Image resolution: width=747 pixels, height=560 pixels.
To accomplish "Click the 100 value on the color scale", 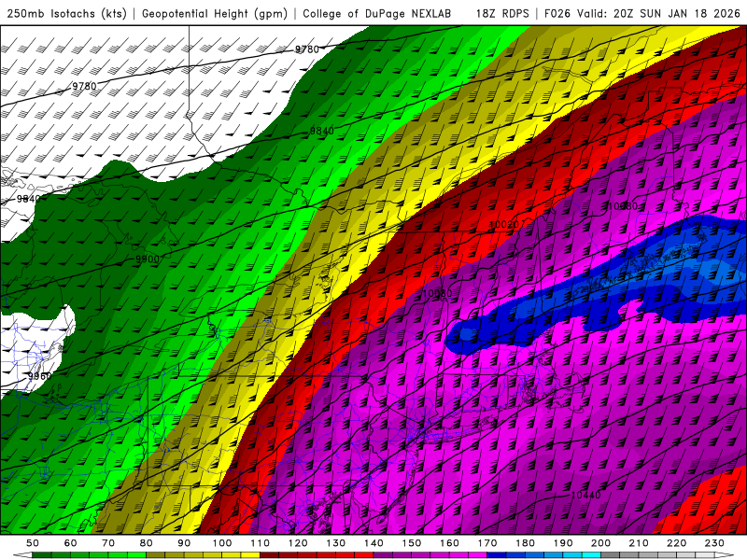I will [222, 543].
